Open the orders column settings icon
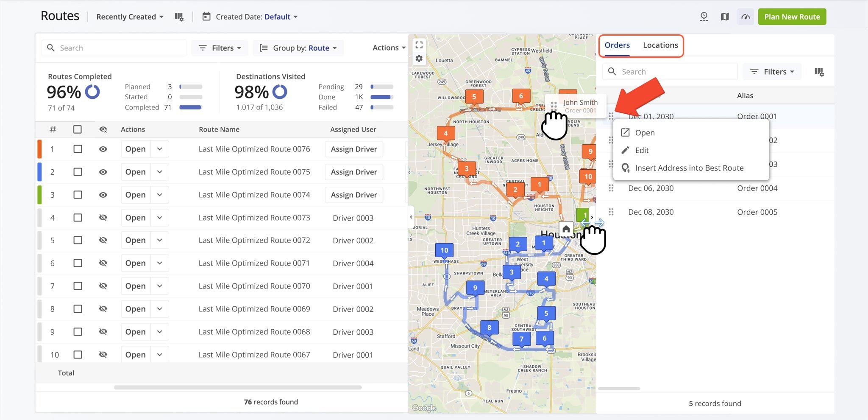Viewport: 868px width, 420px height. pos(819,72)
